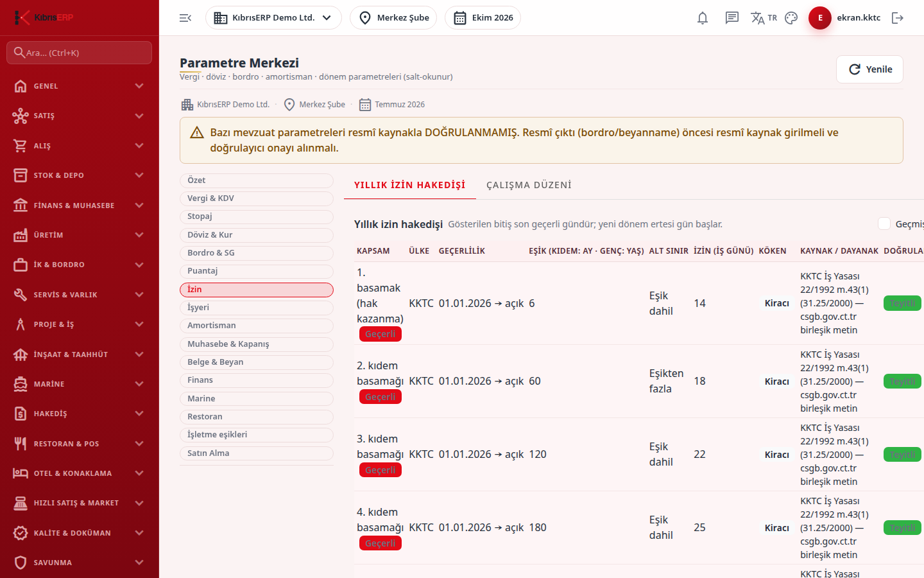Open the Muhasebe & Kapanış section

click(257, 344)
